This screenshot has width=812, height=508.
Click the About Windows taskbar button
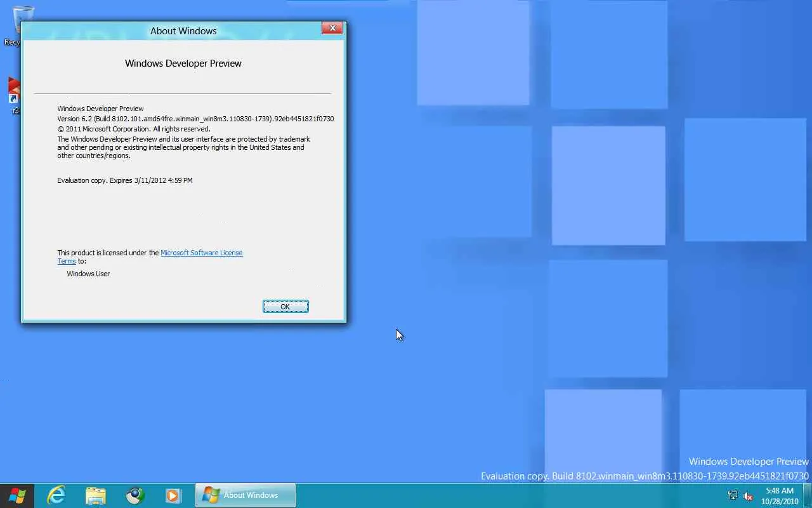(x=246, y=495)
